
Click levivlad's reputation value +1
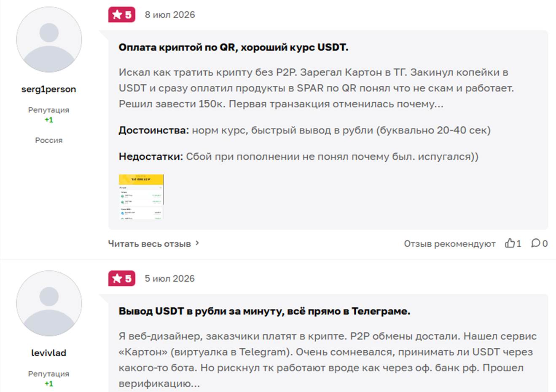pyautogui.click(x=49, y=384)
